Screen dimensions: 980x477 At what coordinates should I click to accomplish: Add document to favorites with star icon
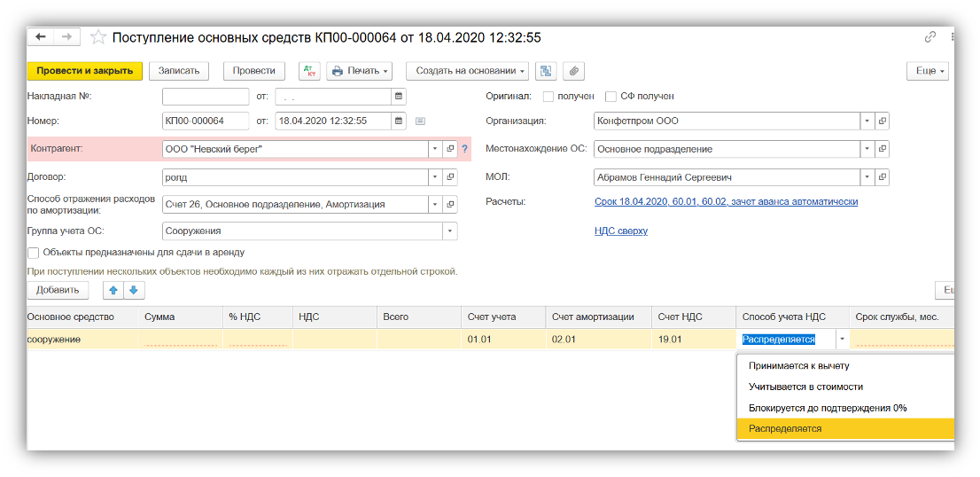click(x=98, y=37)
